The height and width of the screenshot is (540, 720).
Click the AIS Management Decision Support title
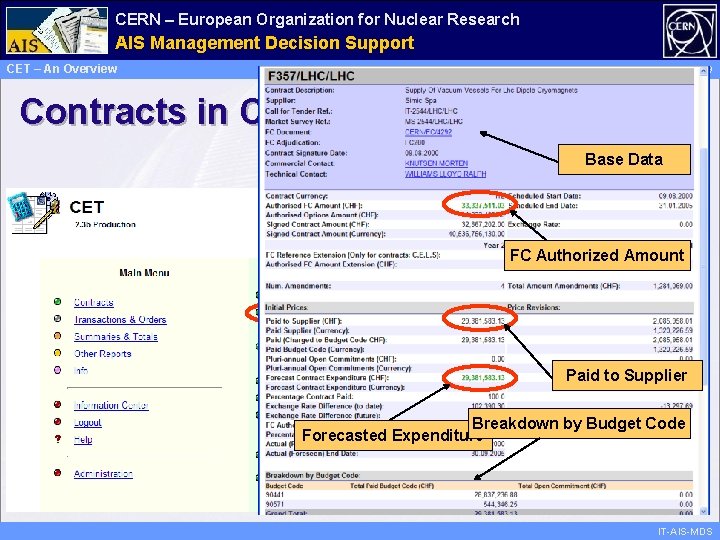[264, 43]
